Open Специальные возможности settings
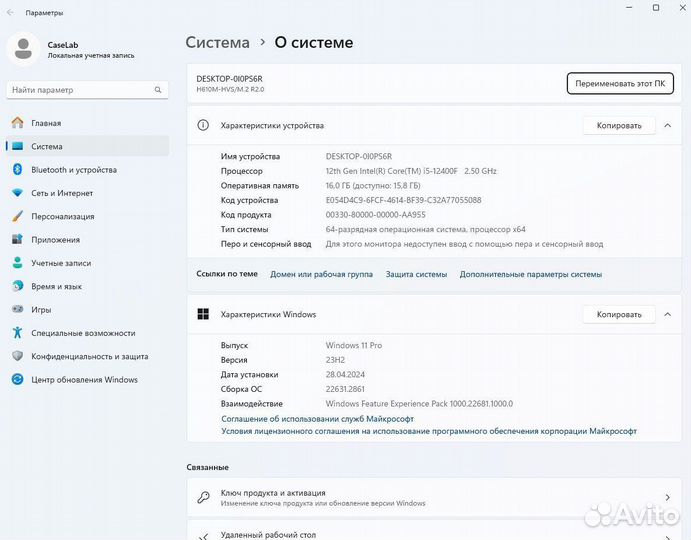 (87, 333)
